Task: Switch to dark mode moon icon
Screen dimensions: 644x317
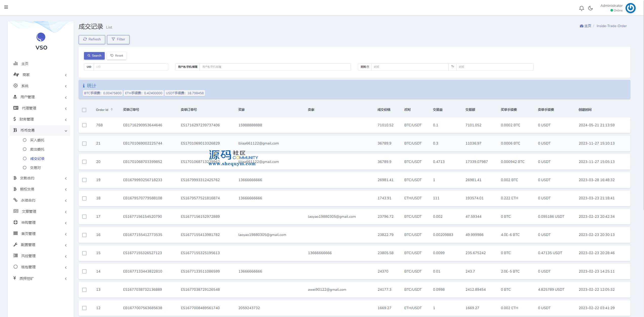Action: pyautogui.click(x=591, y=8)
